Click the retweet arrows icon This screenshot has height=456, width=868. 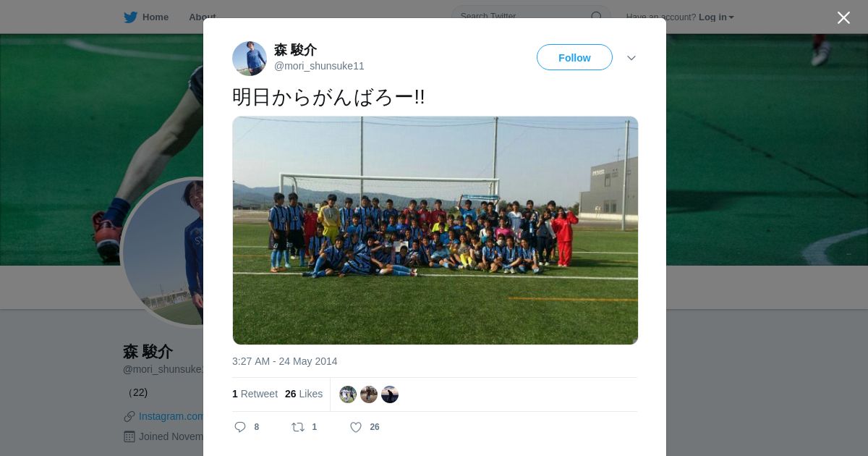298,427
